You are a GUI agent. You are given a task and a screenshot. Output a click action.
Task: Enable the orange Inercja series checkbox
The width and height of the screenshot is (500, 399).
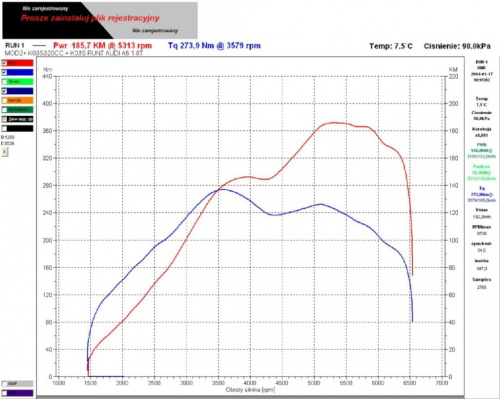(x=4, y=100)
